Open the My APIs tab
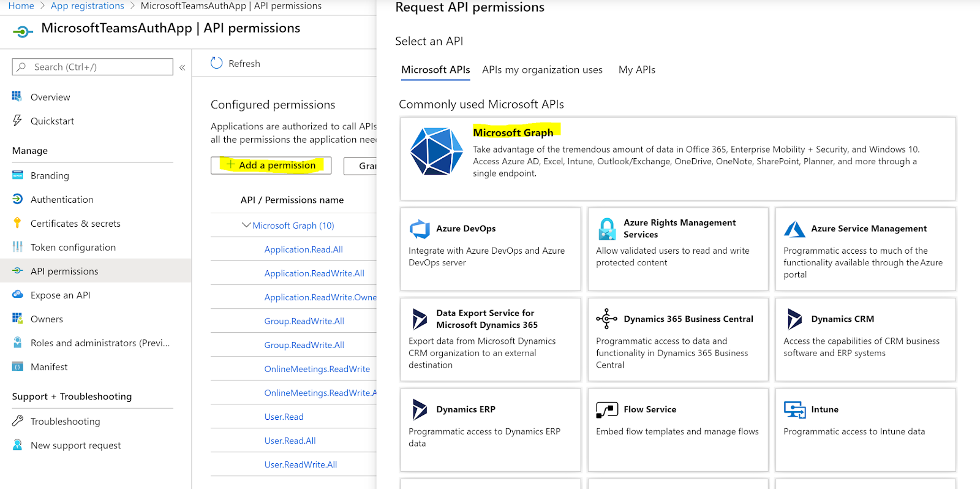 [636, 70]
